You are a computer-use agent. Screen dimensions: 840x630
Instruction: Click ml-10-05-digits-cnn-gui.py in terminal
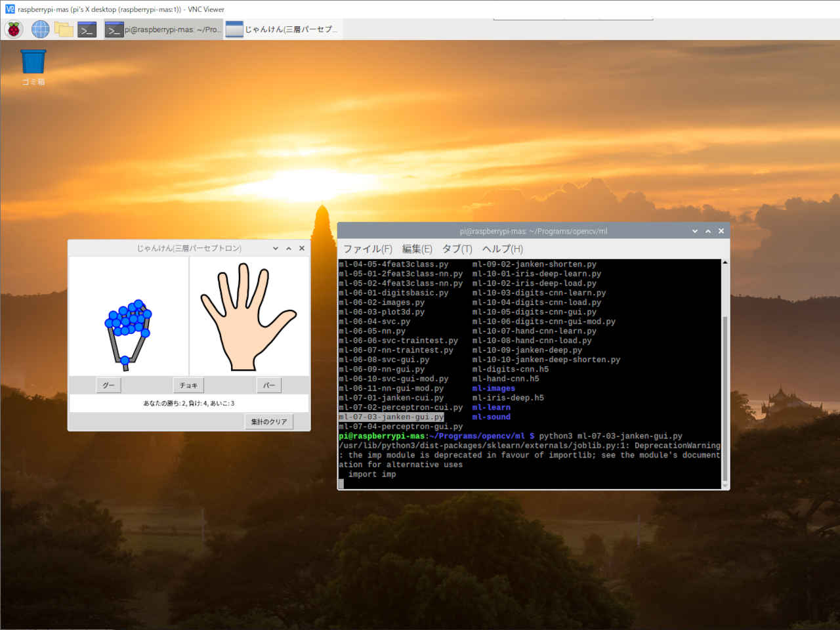(x=534, y=312)
